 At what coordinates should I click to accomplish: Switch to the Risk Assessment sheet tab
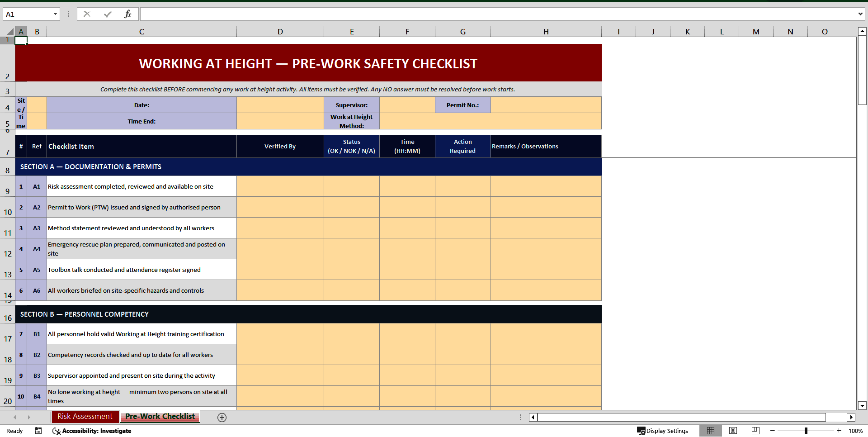point(85,416)
